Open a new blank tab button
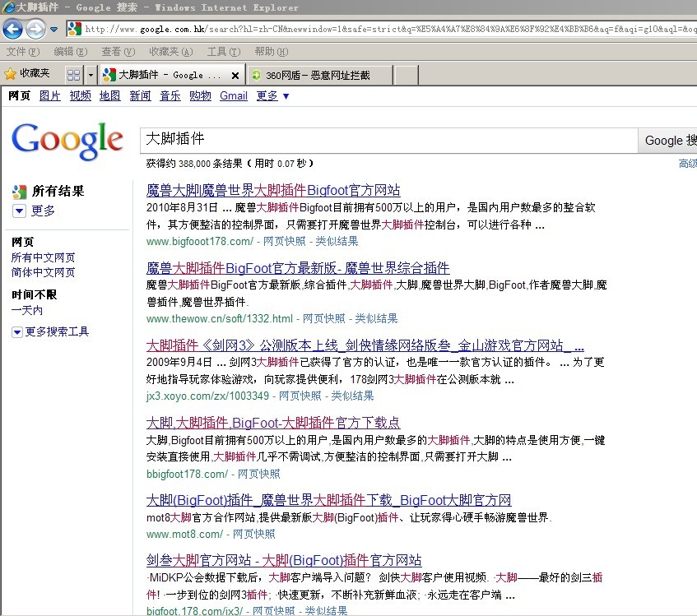Image resolution: width=697 pixels, height=616 pixels. click(407, 75)
